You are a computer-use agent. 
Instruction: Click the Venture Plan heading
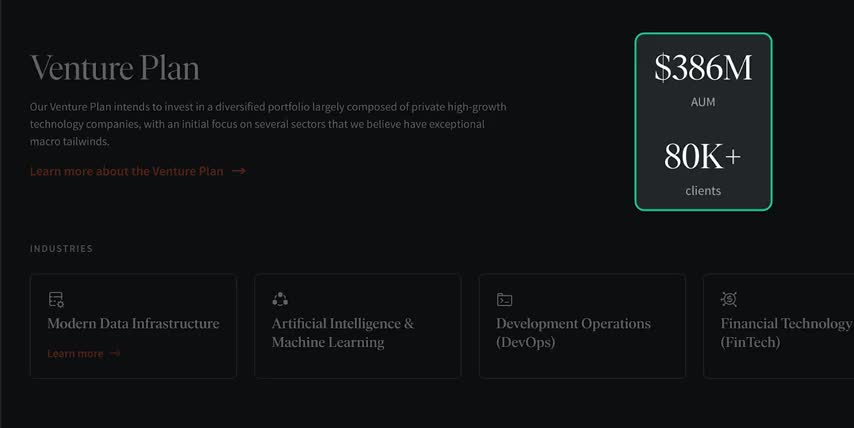click(115, 68)
